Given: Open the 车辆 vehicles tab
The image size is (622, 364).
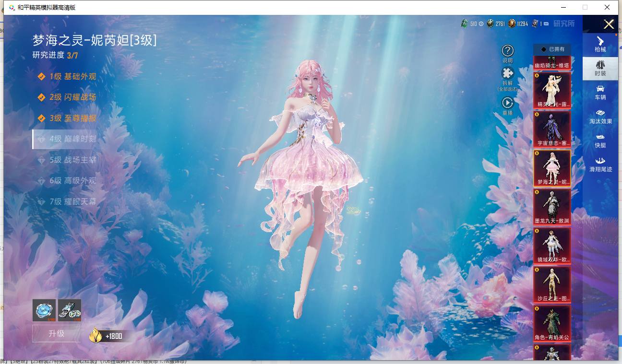Looking at the screenshot, I should point(600,92).
